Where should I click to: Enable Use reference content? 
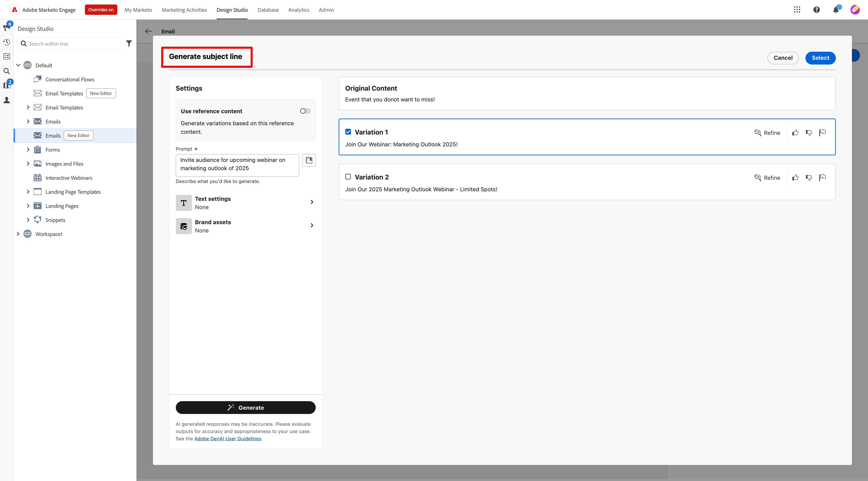[x=305, y=111]
